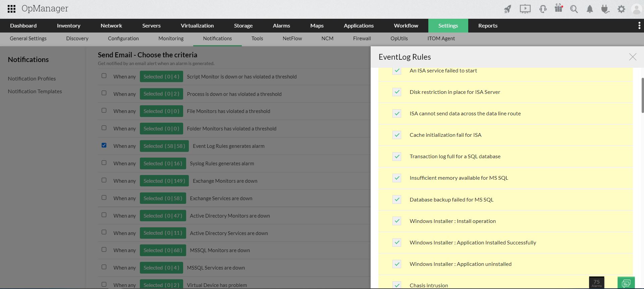Open Selected (0|58) Exchange Services selector
Viewport: 644px width, 289px height.
tap(163, 198)
